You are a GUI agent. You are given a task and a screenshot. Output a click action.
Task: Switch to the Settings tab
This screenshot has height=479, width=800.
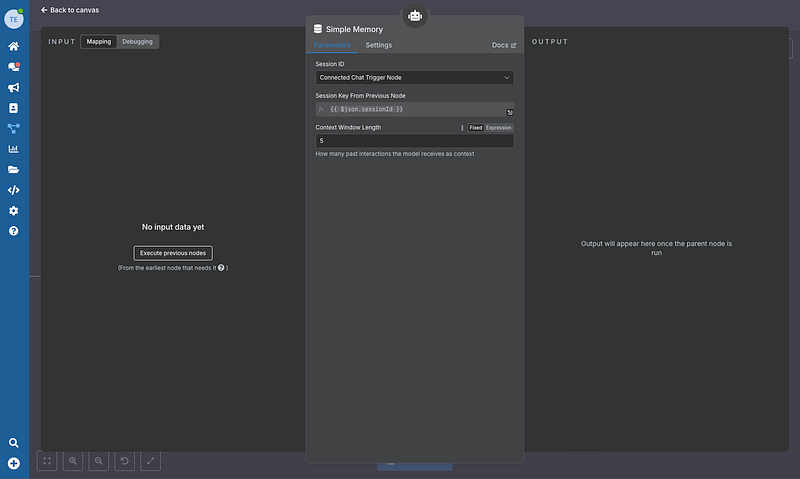click(379, 45)
